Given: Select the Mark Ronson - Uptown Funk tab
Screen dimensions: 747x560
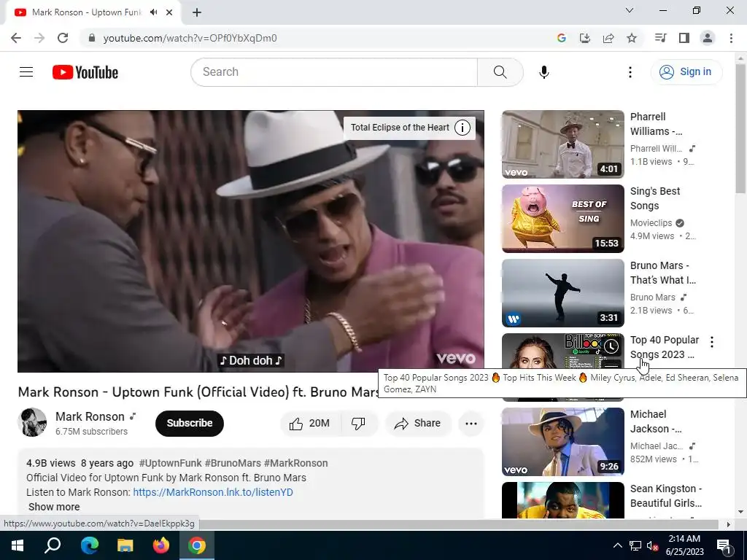Looking at the screenshot, I should [86, 12].
